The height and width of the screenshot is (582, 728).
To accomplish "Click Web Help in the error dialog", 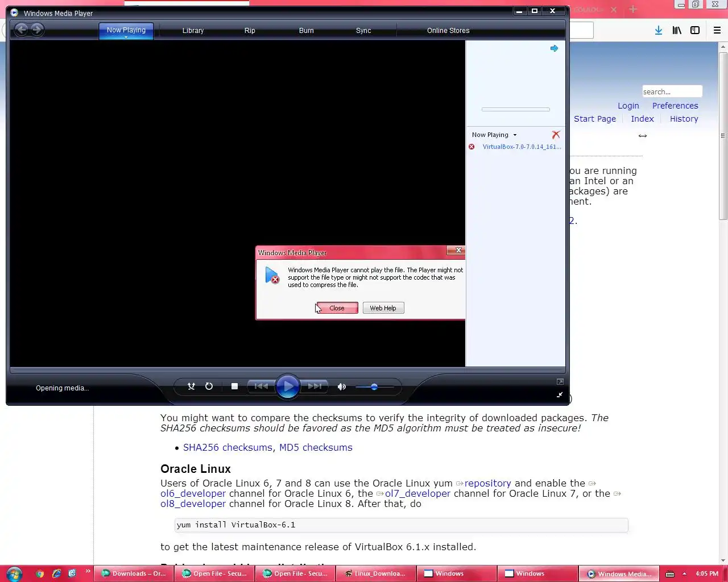I will (383, 308).
